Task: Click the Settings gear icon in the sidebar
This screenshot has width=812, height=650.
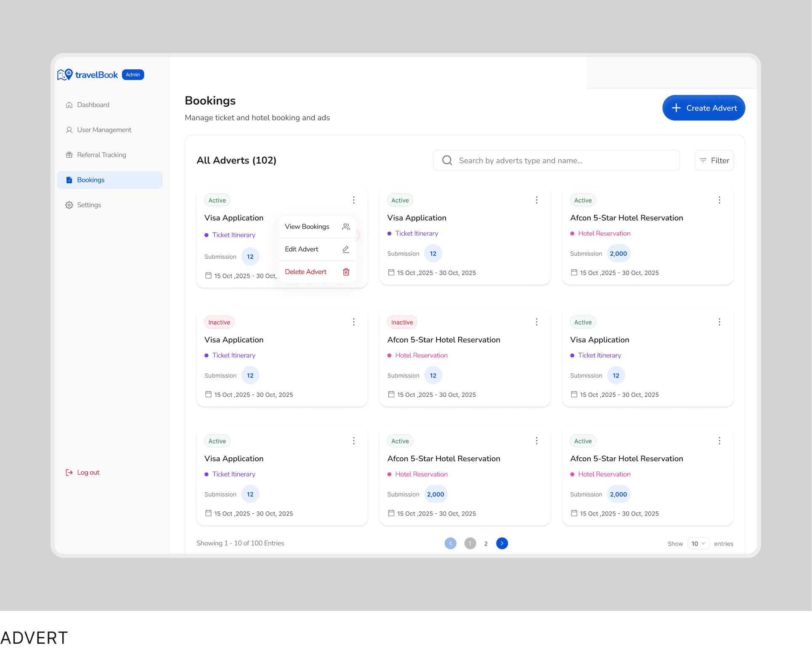Action: (69, 205)
